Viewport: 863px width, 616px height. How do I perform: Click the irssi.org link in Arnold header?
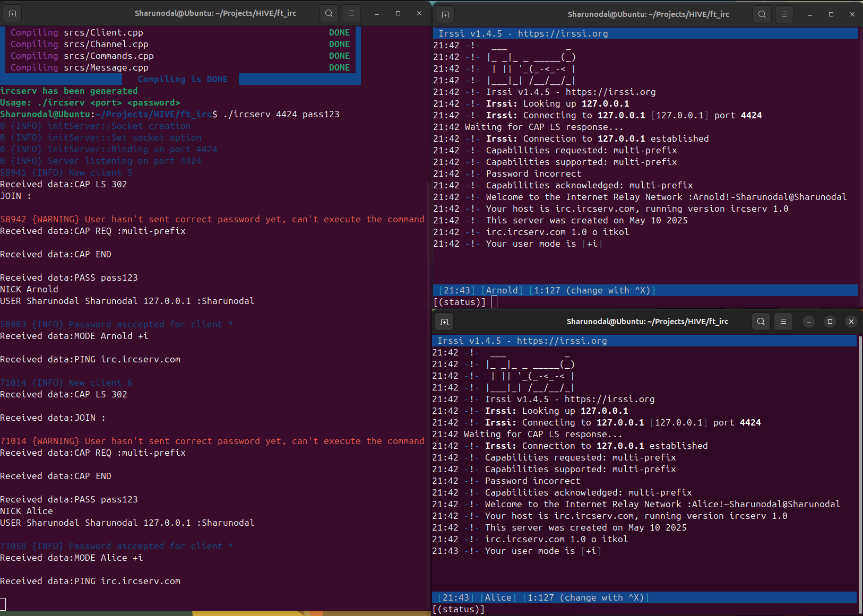pos(563,33)
